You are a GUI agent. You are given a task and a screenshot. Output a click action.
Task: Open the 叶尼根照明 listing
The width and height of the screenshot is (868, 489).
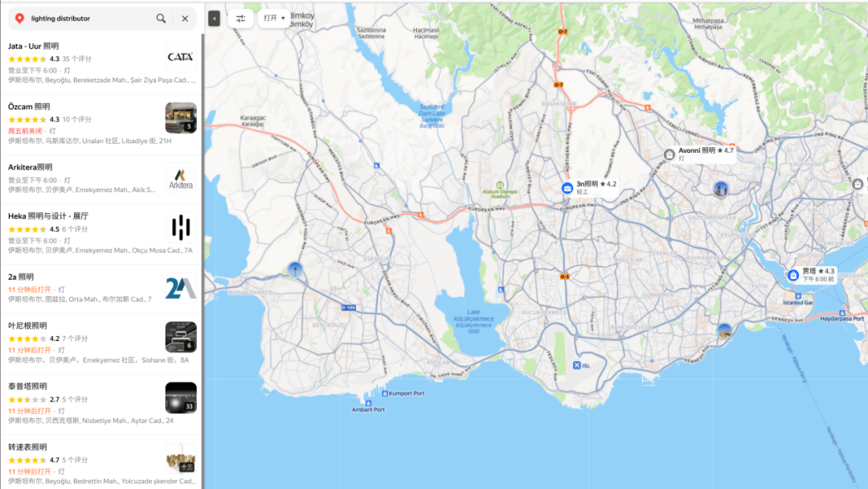pyautogui.click(x=28, y=326)
